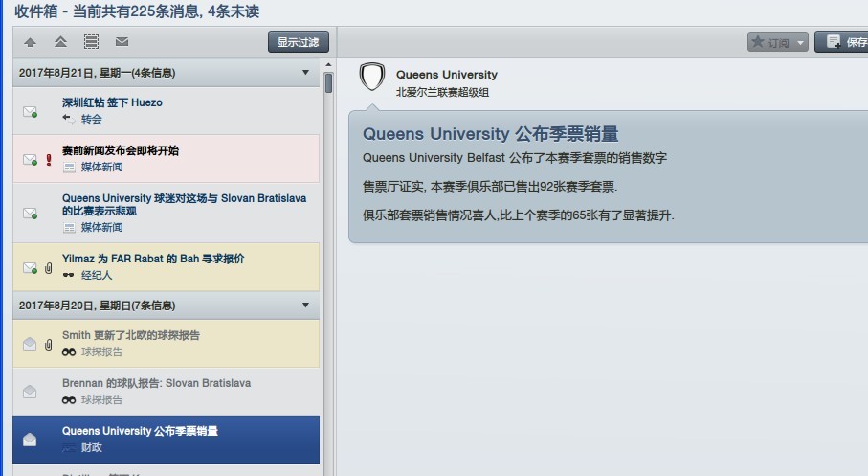Collapse the 2017年8月21日 message group
Screen dimensions: 868x476
pos(305,73)
